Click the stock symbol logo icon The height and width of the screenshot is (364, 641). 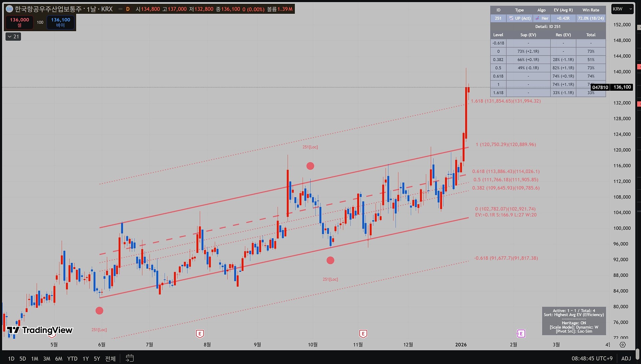pyautogui.click(x=9, y=9)
